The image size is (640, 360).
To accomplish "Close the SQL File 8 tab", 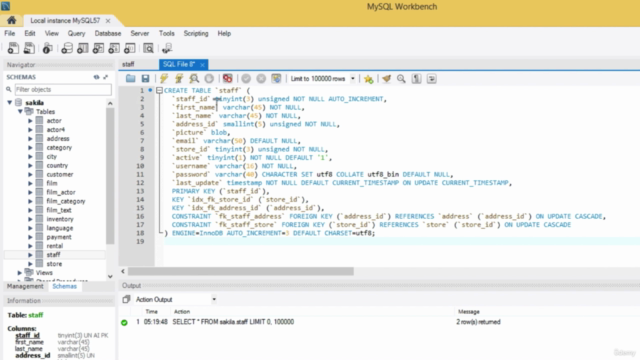I will click(202, 64).
